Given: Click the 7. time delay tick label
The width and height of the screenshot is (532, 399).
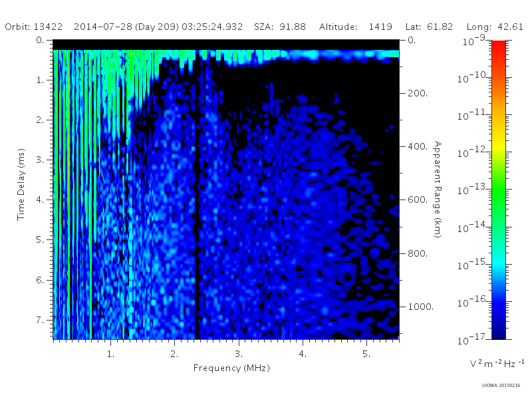Looking at the screenshot, I should (x=40, y=320).
